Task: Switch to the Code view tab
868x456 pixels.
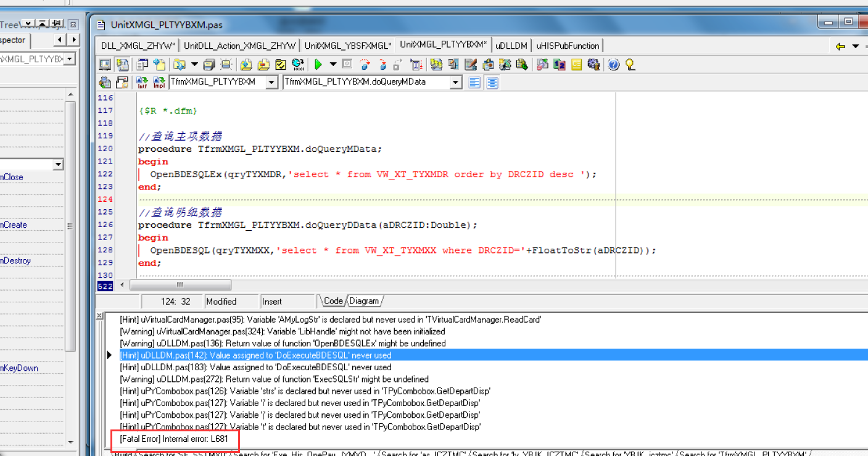Action: 333,301
